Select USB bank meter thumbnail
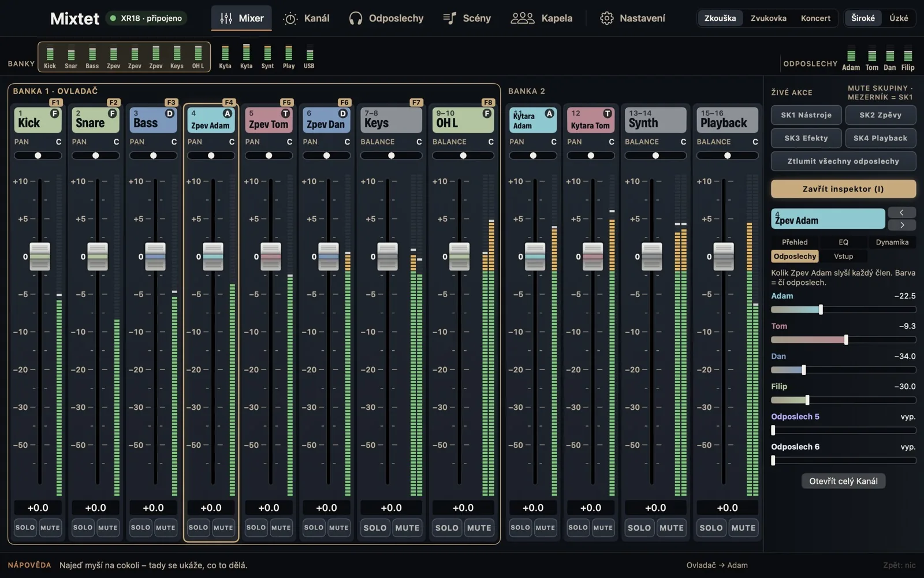Viewport: 924px width, 578px height. pos(310,57)
